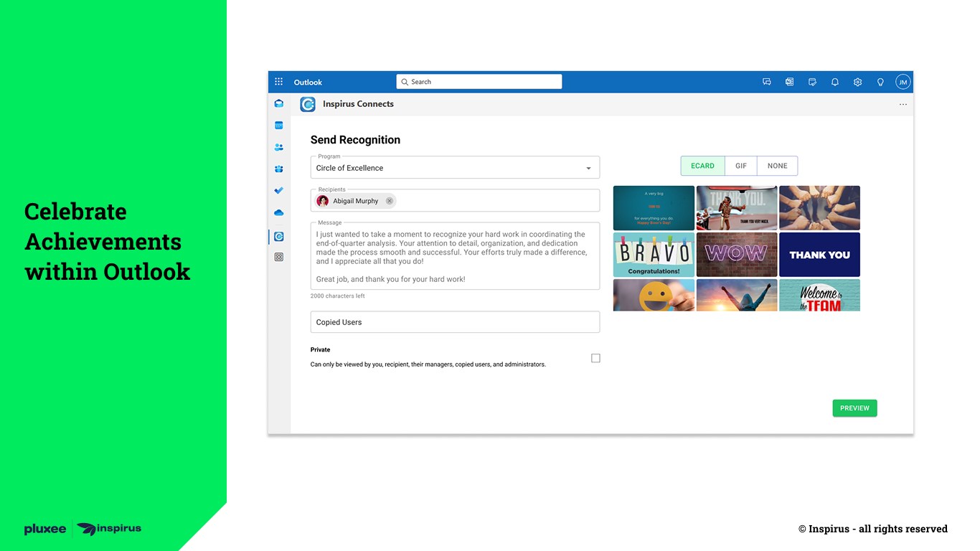This screenshot has height=551, width=980.
Task: Select the NONE tab
Action: [x=778, y=166]
